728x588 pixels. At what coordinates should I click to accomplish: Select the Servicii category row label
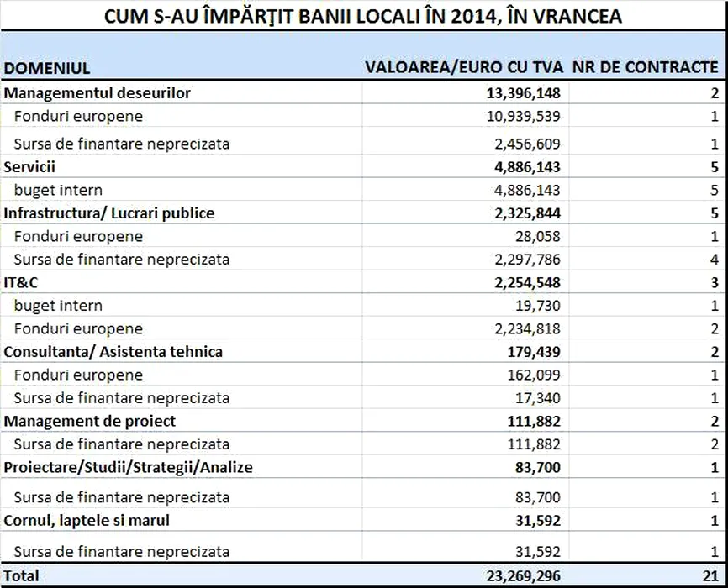pyautogui.click(x=29, y=167)
